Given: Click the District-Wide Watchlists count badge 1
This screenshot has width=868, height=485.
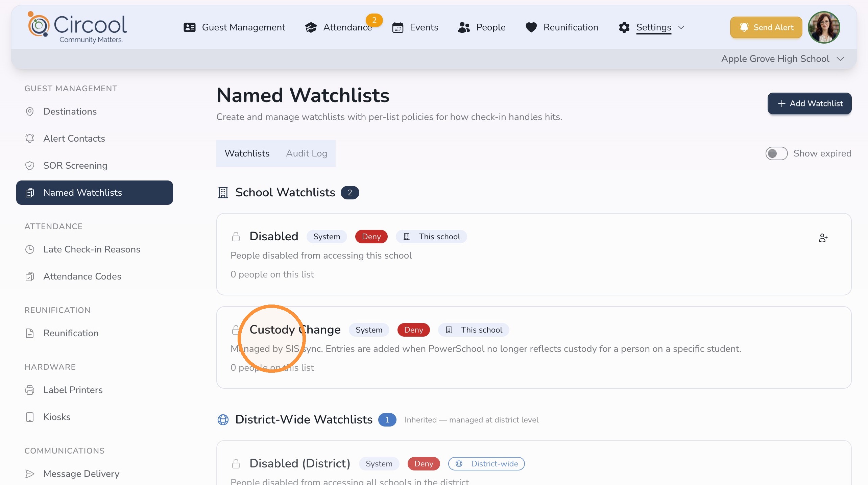Looking at the screenshot, I should [387, 420].
